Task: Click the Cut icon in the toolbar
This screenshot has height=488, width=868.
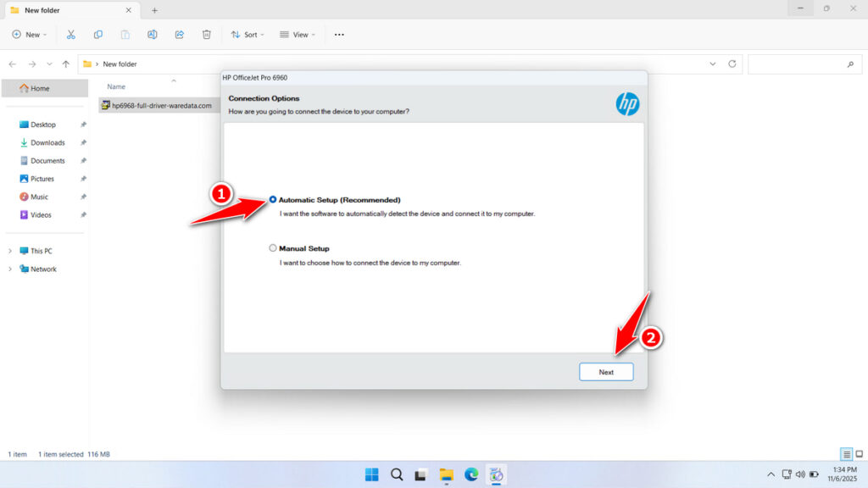Action: (71, 34)
